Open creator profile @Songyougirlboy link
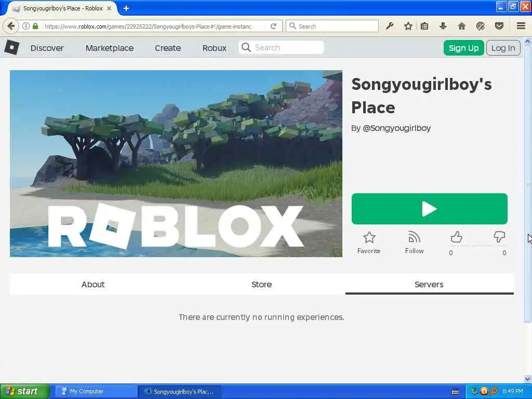Viewport: 532px width, 399px height. tap(396, 128)
